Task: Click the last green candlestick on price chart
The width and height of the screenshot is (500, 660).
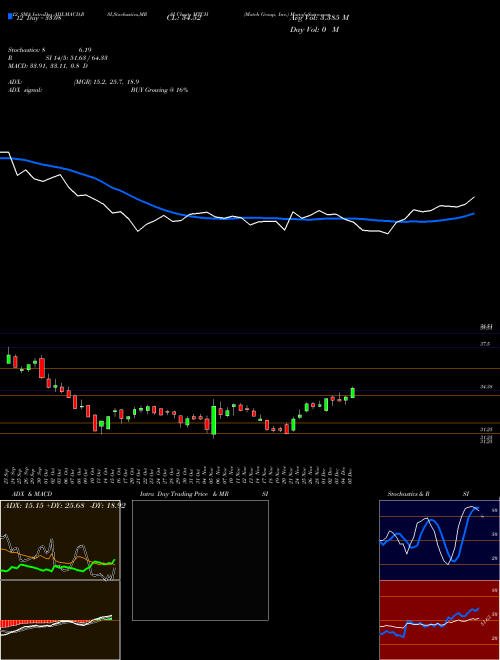Action: pyautogui.click(x=353, y=393)
